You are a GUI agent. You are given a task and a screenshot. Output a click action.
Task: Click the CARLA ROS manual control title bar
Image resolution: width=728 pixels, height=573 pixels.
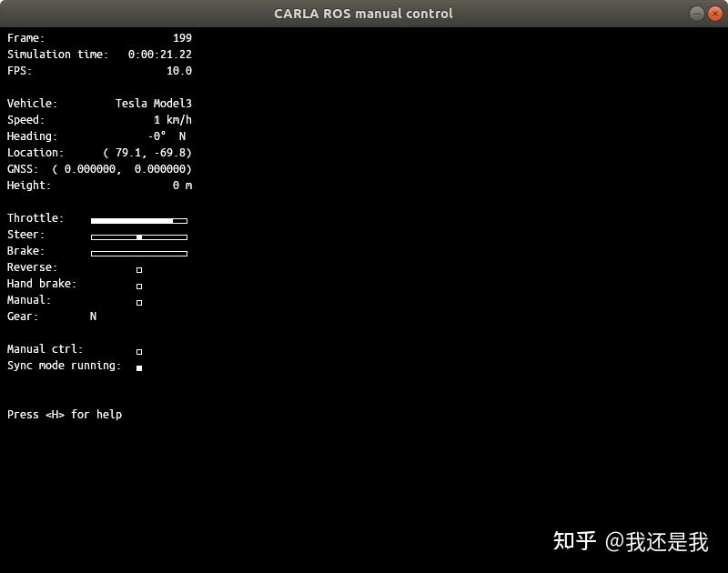(362, 13)
